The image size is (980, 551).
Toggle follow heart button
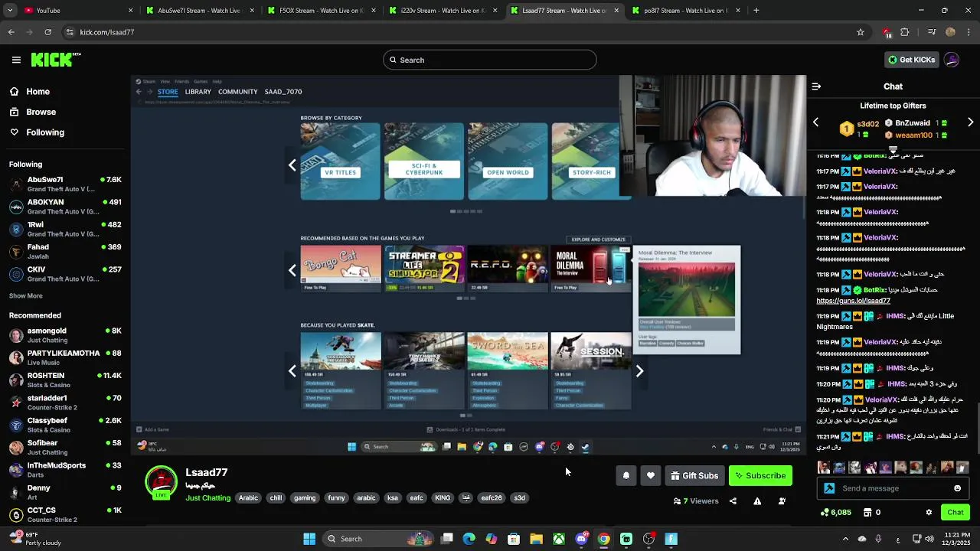[x=651, y=475]
